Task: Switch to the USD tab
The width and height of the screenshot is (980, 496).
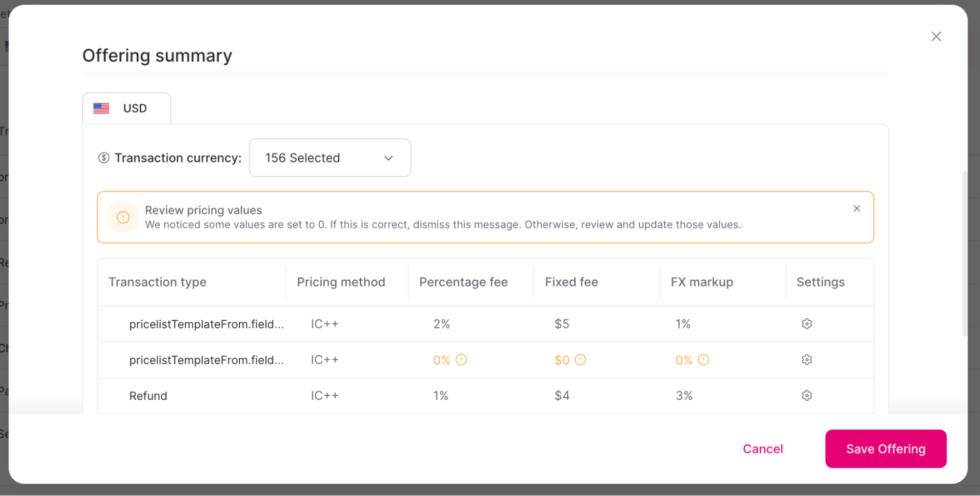Action: [126, 108]
